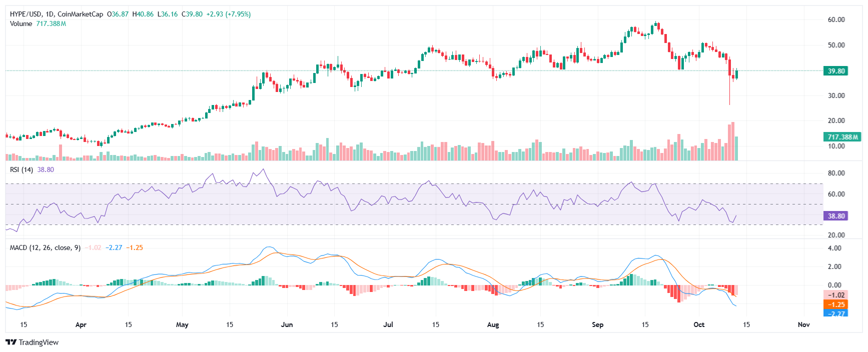868x352 pixels.
Task: Click the blue -2.27 MACD axis tag
Action: coord(835,313)
